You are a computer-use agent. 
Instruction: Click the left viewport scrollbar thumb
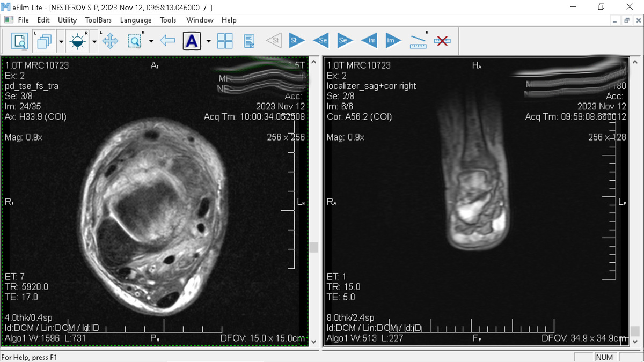(x=314, y=247)
